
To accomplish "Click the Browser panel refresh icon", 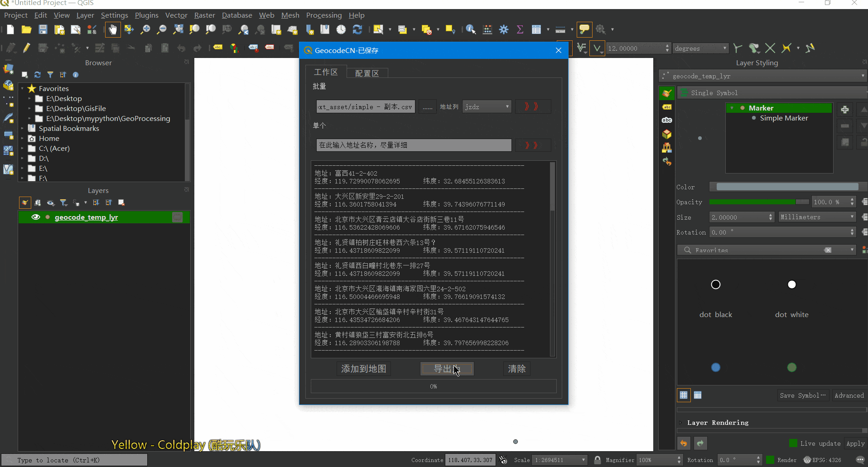I will pyautogui.click(x=38, y=75).
